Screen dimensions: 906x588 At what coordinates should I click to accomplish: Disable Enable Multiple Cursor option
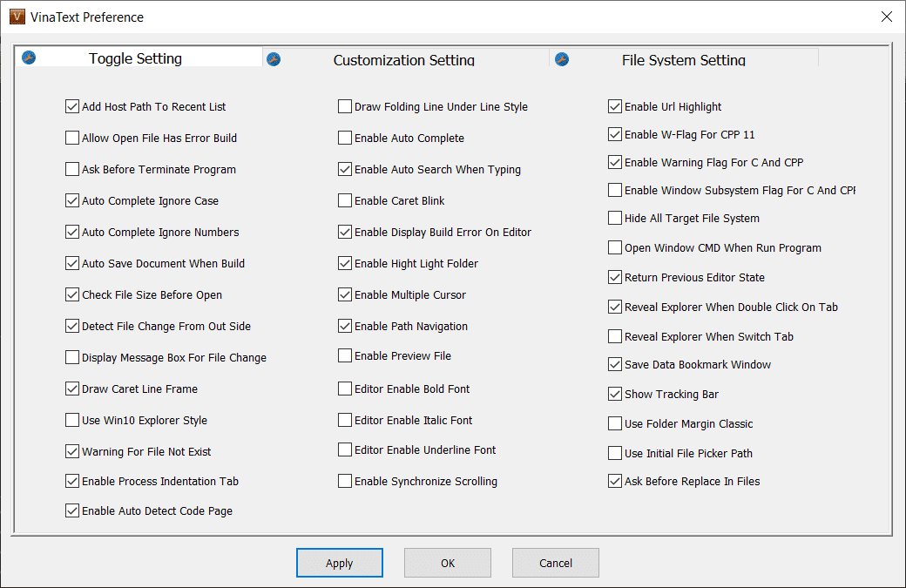pos(345,295)
